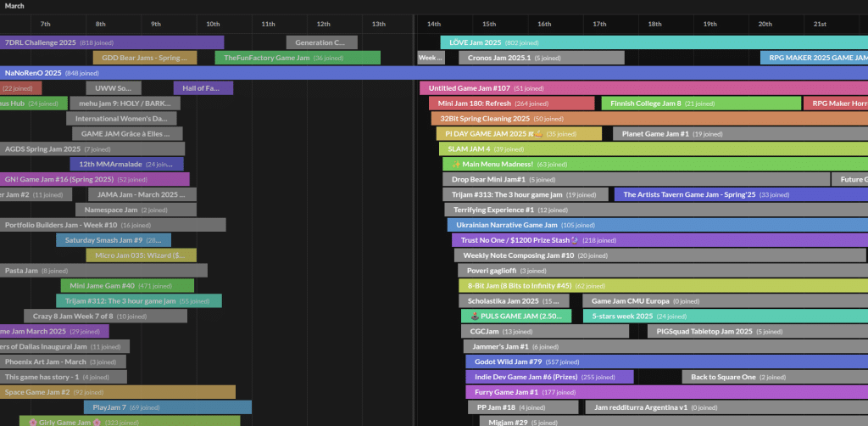Select the 14th date column header

click(x=434, y=24)
